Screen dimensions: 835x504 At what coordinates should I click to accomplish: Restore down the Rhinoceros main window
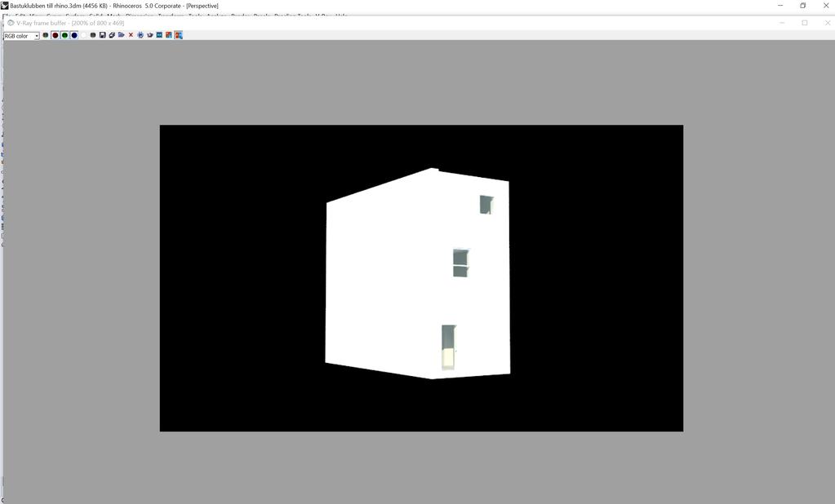[803, 6]
